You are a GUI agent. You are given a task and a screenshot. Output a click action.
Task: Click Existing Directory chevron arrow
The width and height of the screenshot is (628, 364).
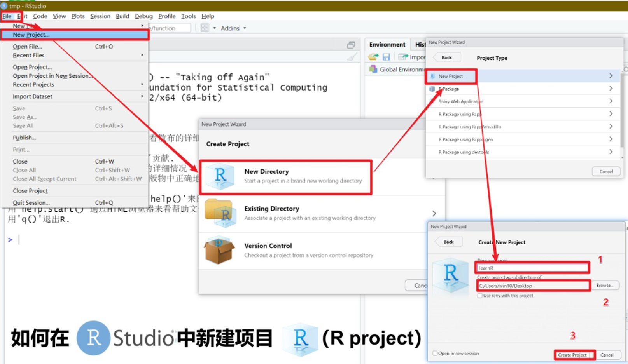[434, 213]
